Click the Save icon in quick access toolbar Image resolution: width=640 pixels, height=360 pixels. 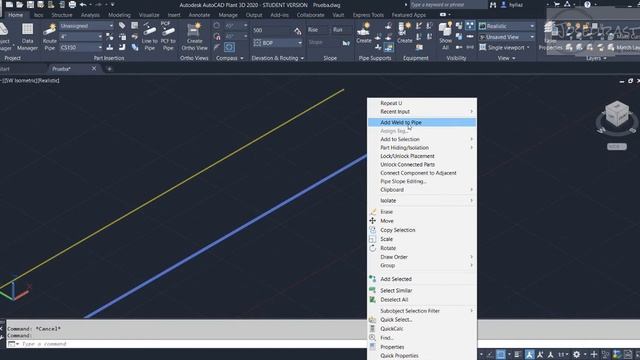(x=30, y=4)
